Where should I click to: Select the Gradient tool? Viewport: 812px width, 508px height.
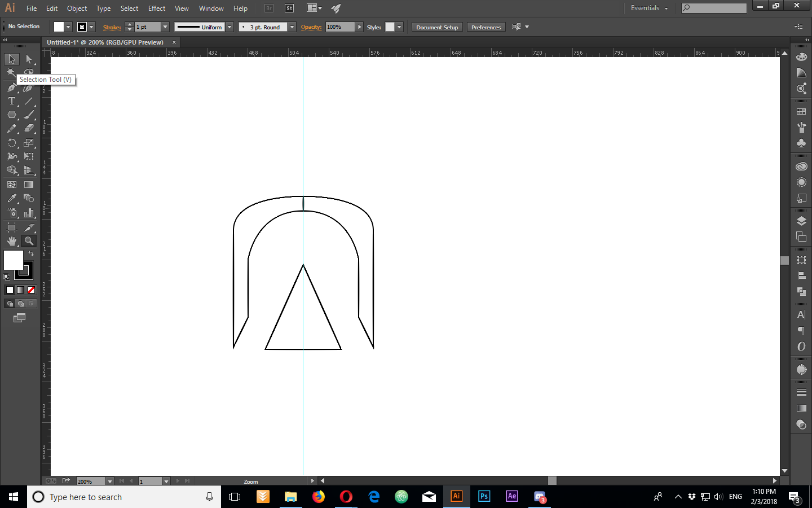pyautogui.click(x=29, y=185)
